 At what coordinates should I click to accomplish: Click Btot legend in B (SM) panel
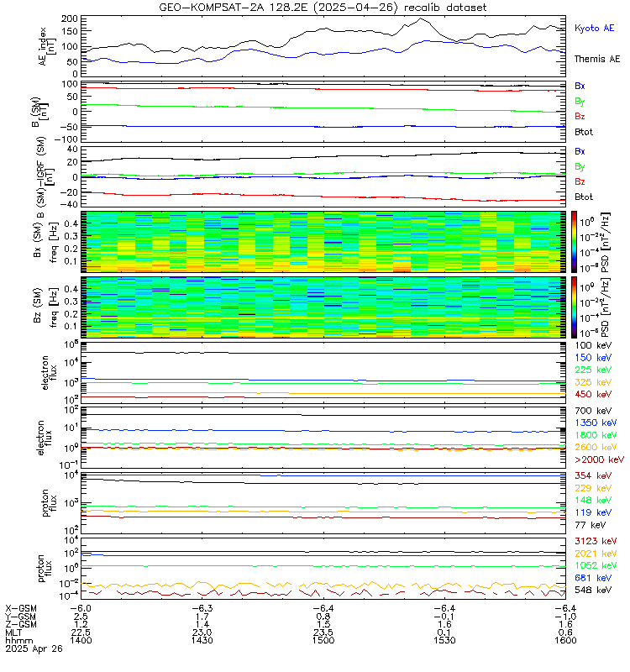click(584, 132)
